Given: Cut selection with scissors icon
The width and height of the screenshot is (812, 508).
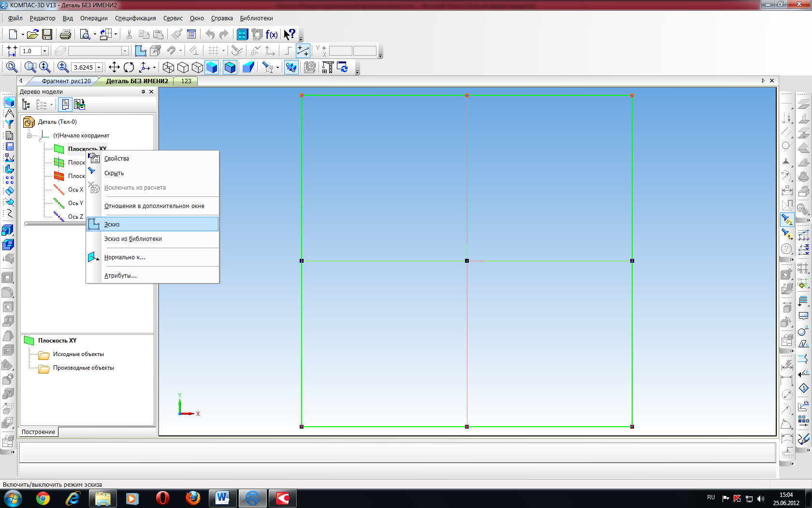Looking at the screenshot, I should 129,34.
